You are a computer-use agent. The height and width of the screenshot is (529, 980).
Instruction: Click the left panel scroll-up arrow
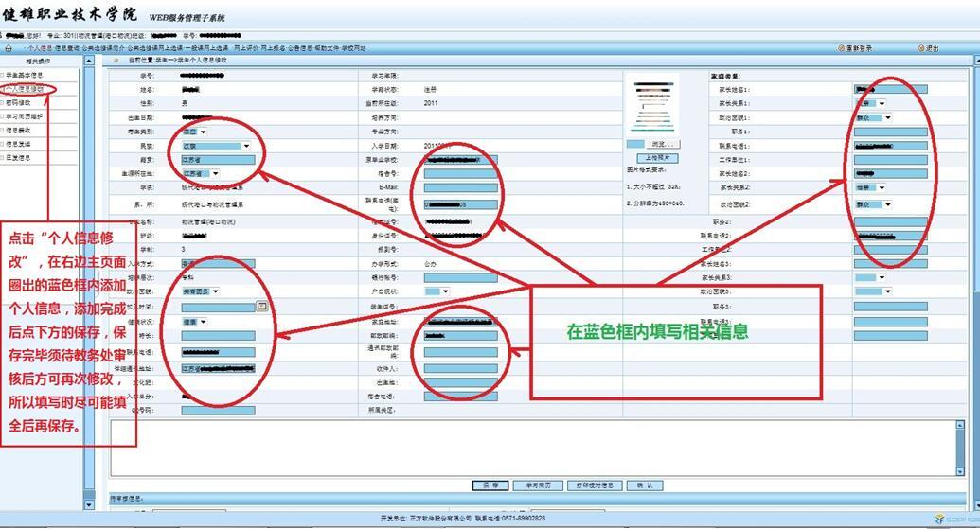tap(89, 62)
